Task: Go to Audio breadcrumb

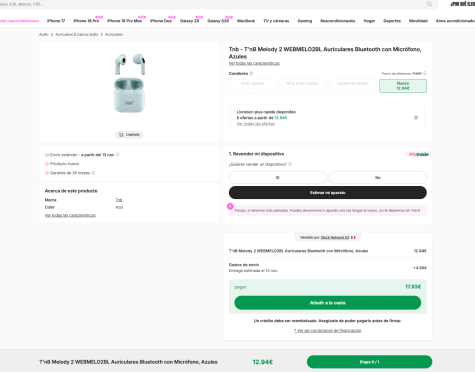Action: (x=44, y=34)
